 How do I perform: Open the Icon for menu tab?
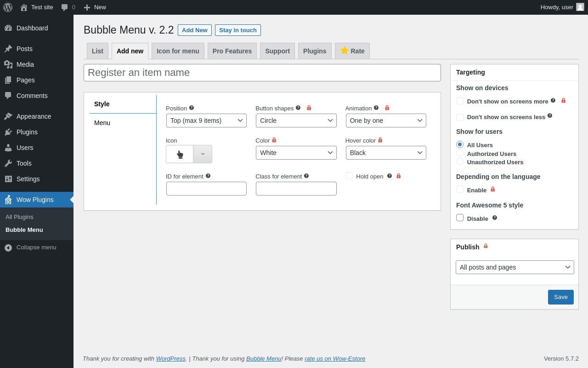178,51
